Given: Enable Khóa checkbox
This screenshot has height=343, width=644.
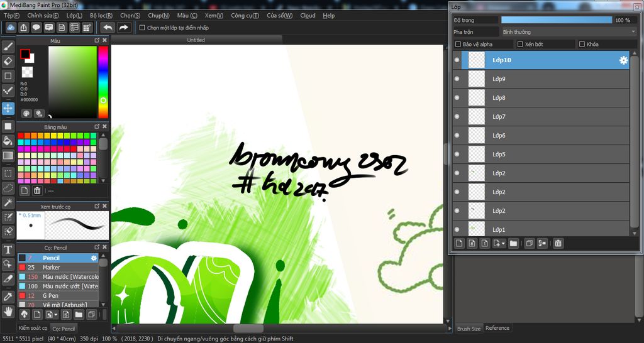Looking at the screenshot, I should 582,45.
